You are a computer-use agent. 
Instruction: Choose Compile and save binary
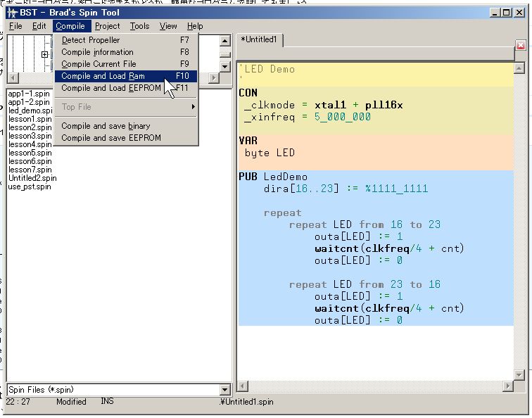(x=106, y=126)
